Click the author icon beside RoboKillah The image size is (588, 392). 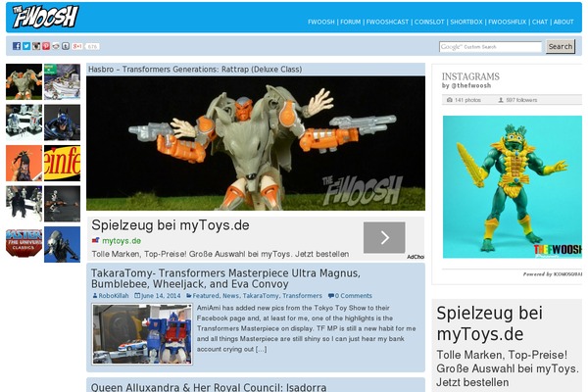click(95, 296)
